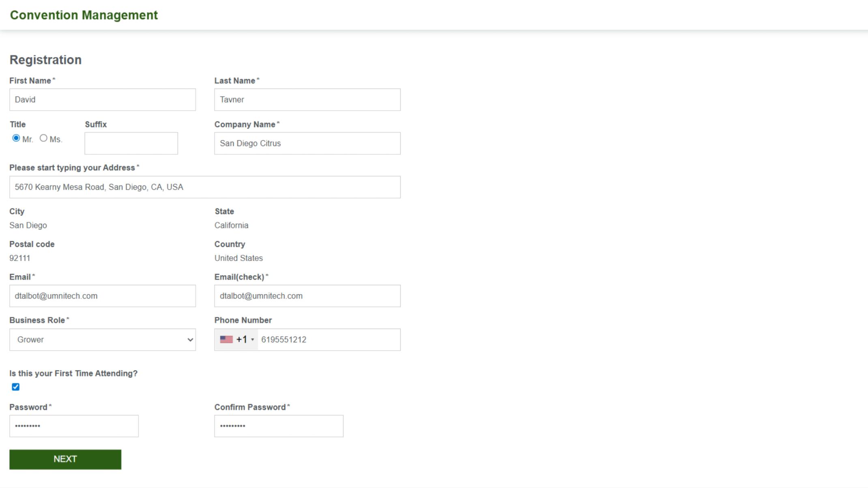Click the 'Is this your First Time Attending?' label

(x=73, y=373)
